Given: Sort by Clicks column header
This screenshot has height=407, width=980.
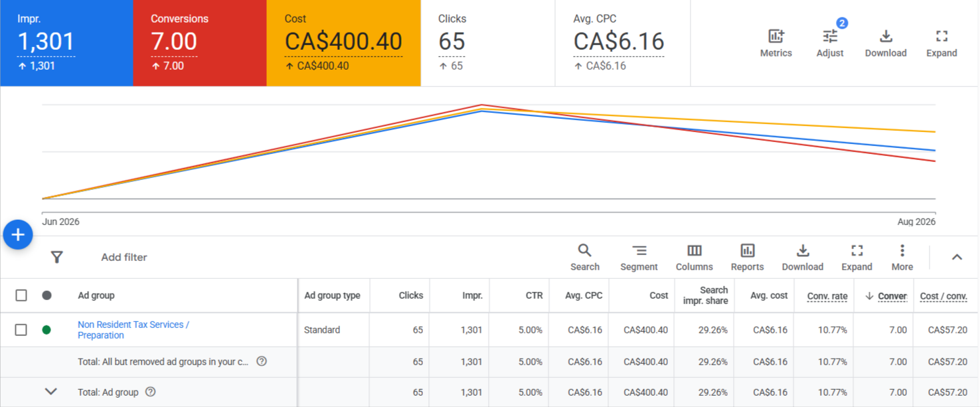Looking at the screenshot, I should (411, 295).
